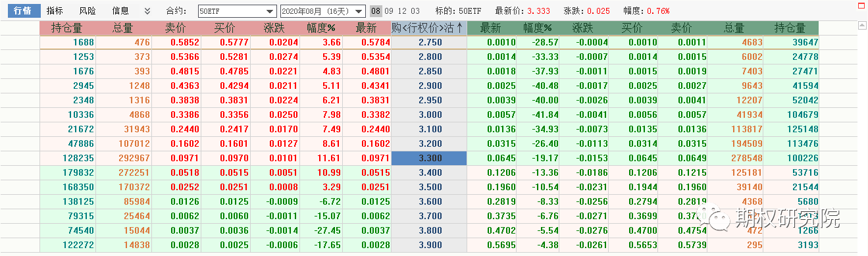Image resolution: width=868 pixels, height=256 pixels.
Task: Click put buy price 0.2794
Action: coord(643,202)
